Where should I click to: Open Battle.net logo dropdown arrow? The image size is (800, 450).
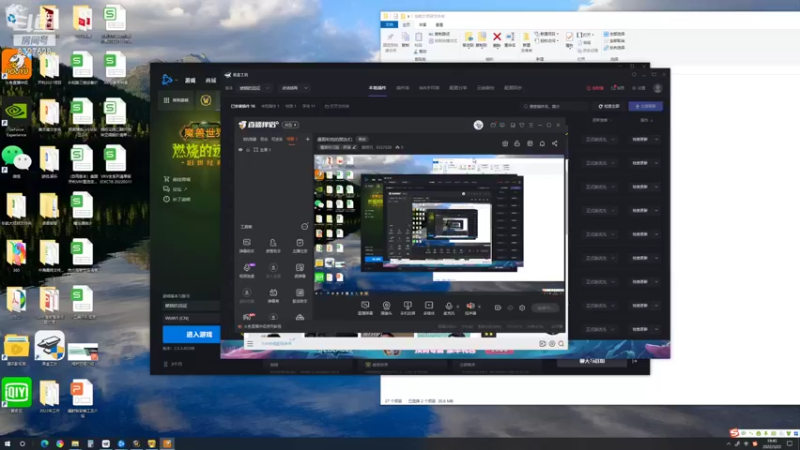point(176,80)
